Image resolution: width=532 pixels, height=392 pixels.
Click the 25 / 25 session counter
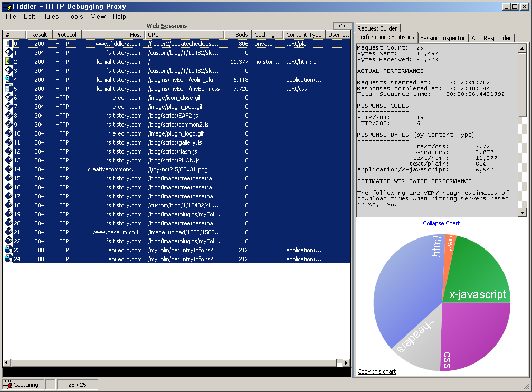(x=78, y=385)
